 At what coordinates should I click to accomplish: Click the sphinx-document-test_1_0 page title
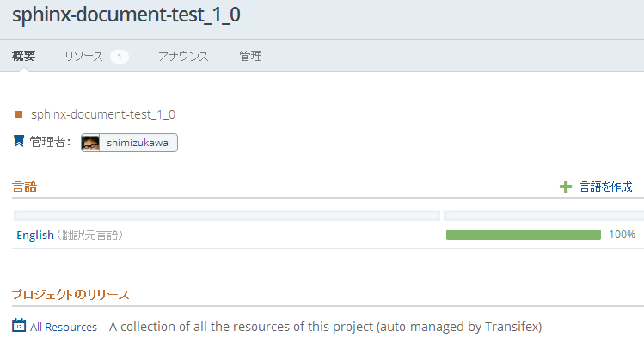(126, 15)
